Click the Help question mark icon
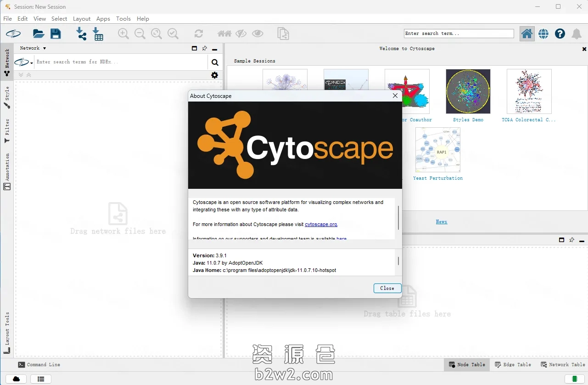 point(560,34)
